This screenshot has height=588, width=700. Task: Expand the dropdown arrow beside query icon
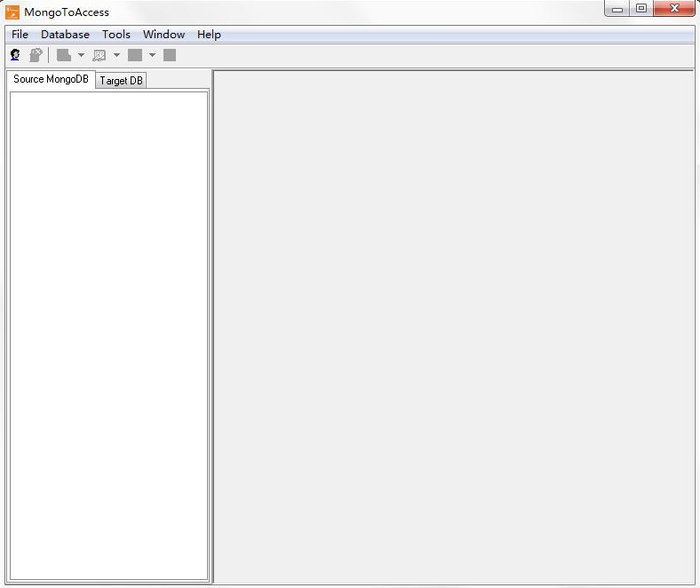click(116, 55)
